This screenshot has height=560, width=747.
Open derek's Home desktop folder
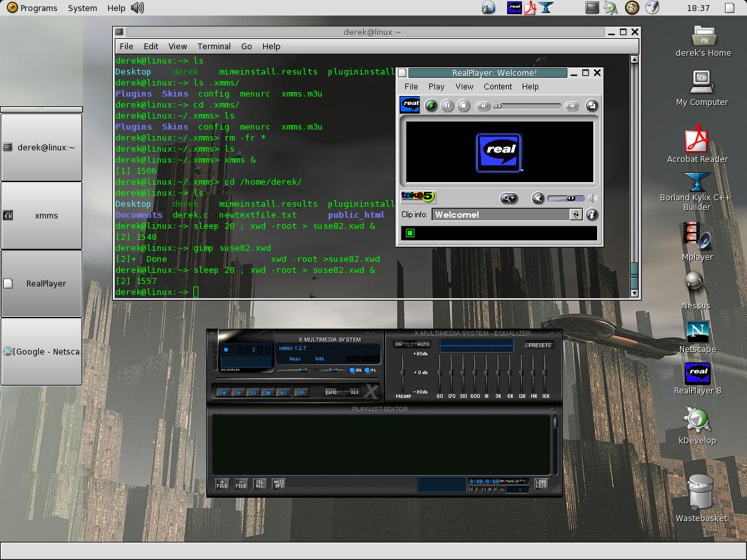(x=703, y=41)
